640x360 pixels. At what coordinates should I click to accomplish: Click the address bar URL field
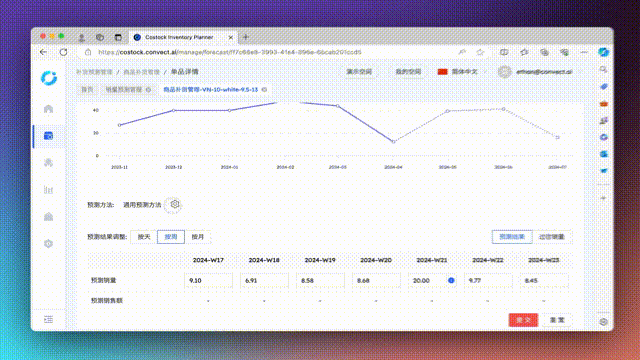(x=230, y=52)
